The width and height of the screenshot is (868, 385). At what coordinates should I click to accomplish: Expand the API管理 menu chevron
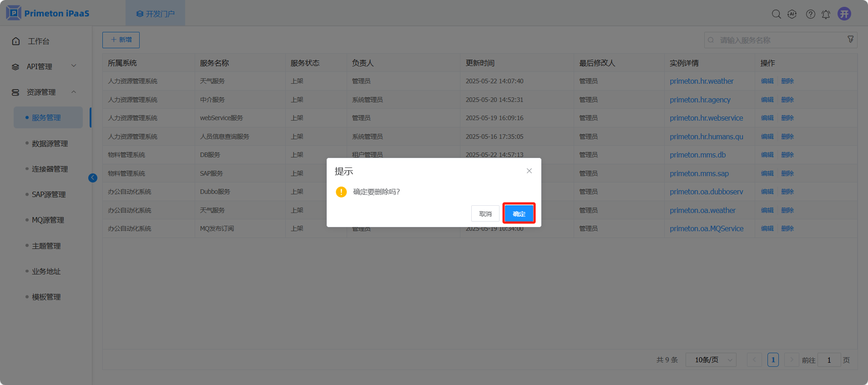coord(74,66)
